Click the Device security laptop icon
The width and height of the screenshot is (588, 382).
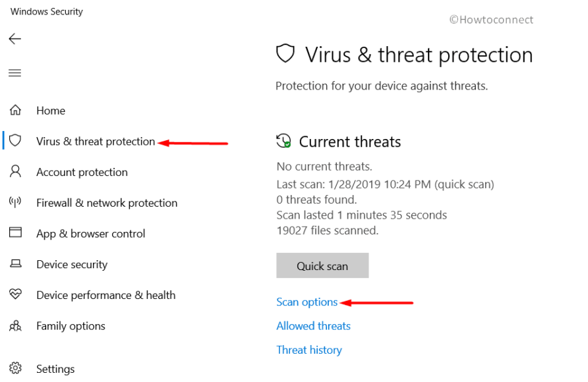15,263
